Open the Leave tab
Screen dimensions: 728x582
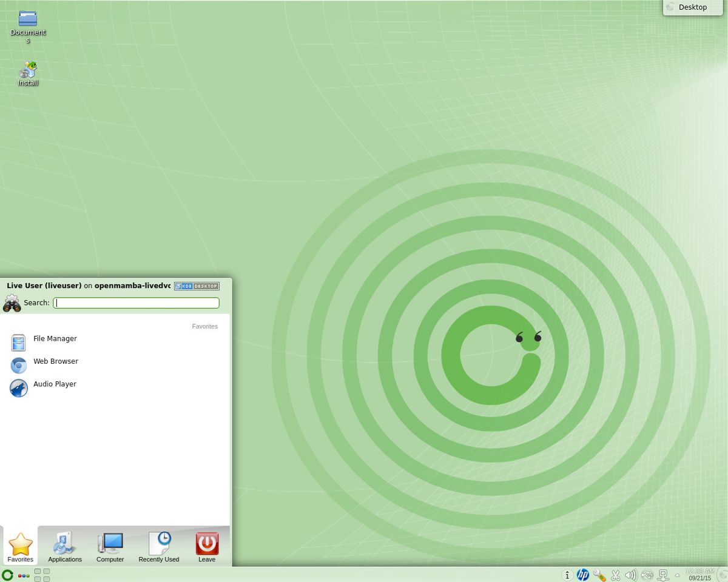[x=206, y=546]
